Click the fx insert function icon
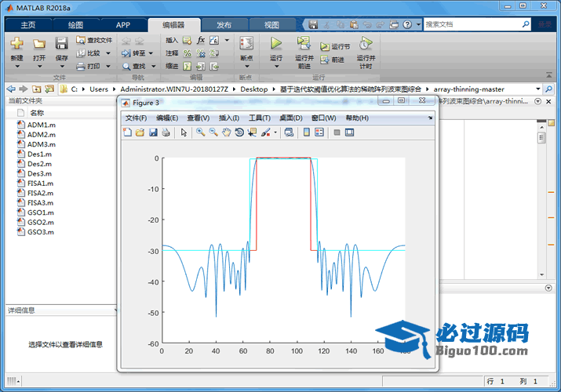This screenshot has width=561, height=392. (x=201, y=40)
